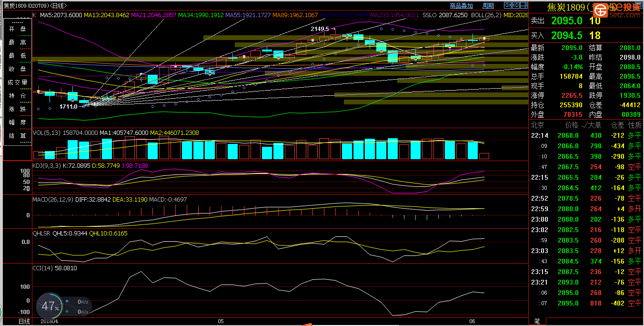644x326 pixels.
Task: Select the 22:14 trade row at 2068.0
Action: [x=586, y=135]
